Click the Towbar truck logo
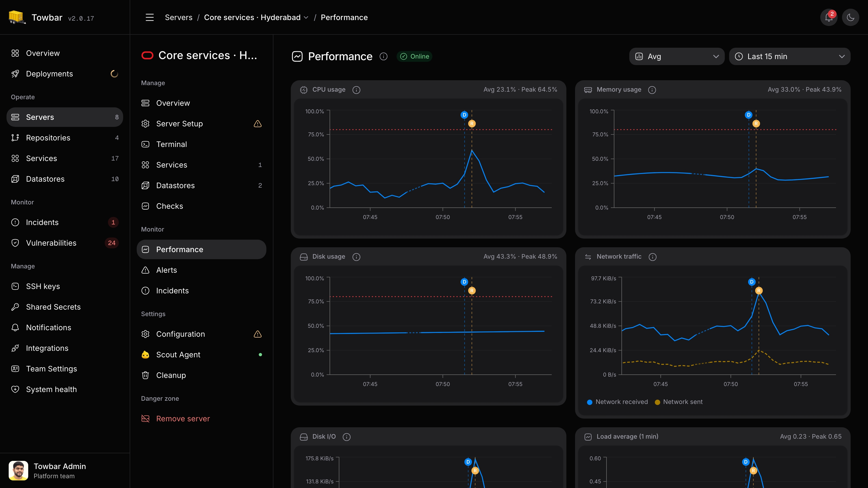 point(17,17)
